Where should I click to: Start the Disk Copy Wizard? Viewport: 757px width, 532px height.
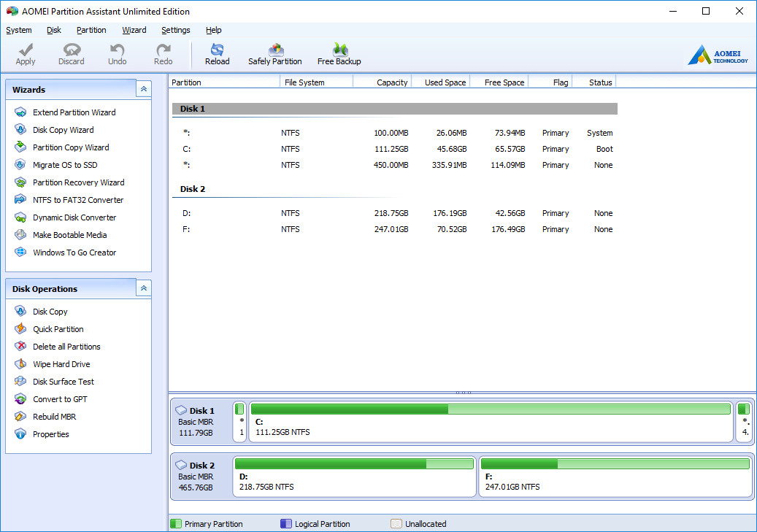[64, 130]
